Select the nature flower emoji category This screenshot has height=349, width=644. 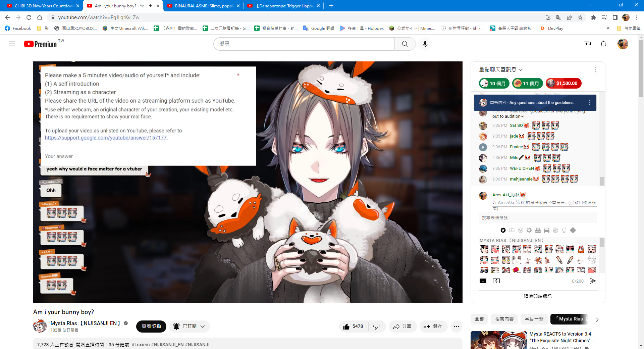pos(529,230)
